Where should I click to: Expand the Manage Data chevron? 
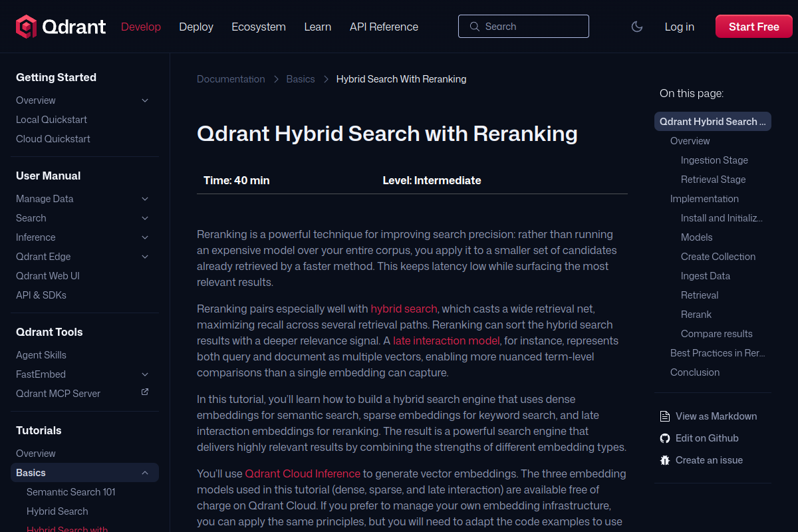(145, 199)
